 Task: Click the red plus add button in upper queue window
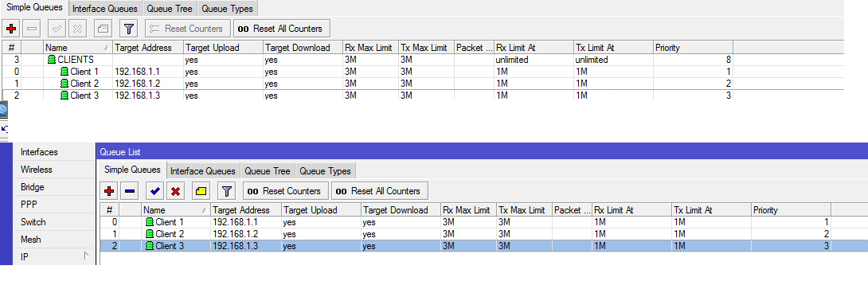pos(11,28)
